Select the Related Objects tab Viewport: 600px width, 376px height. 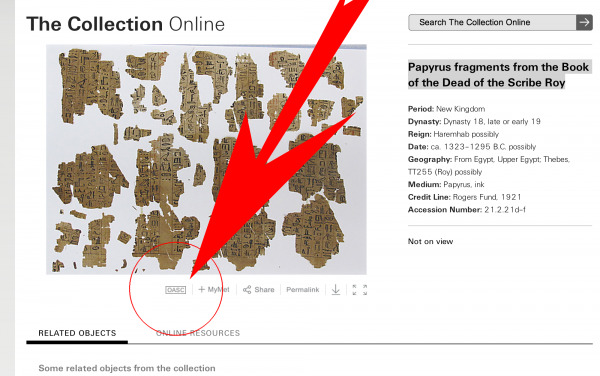coord(77,333)
